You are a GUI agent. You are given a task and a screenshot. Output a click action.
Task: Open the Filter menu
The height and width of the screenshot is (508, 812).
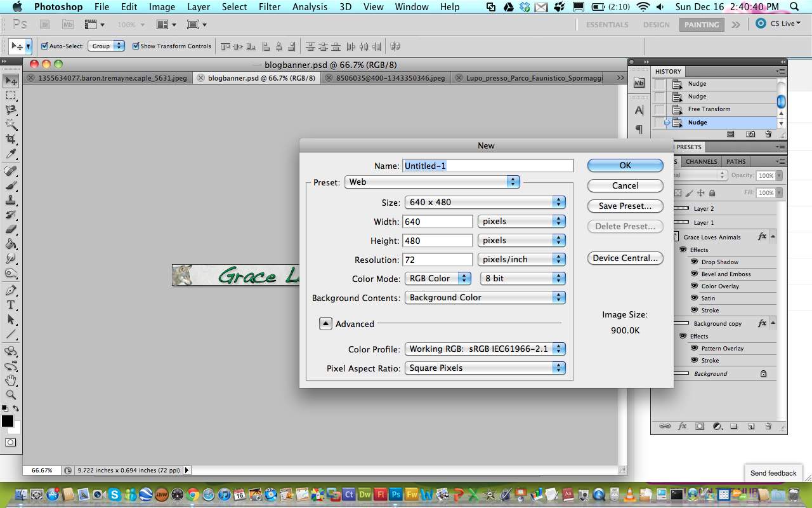269,7
